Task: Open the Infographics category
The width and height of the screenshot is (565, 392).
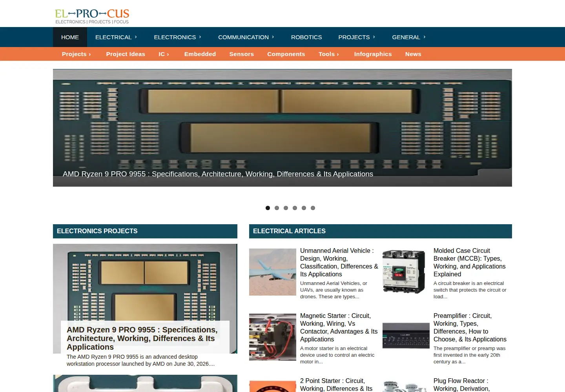Action: click(373, 54)
